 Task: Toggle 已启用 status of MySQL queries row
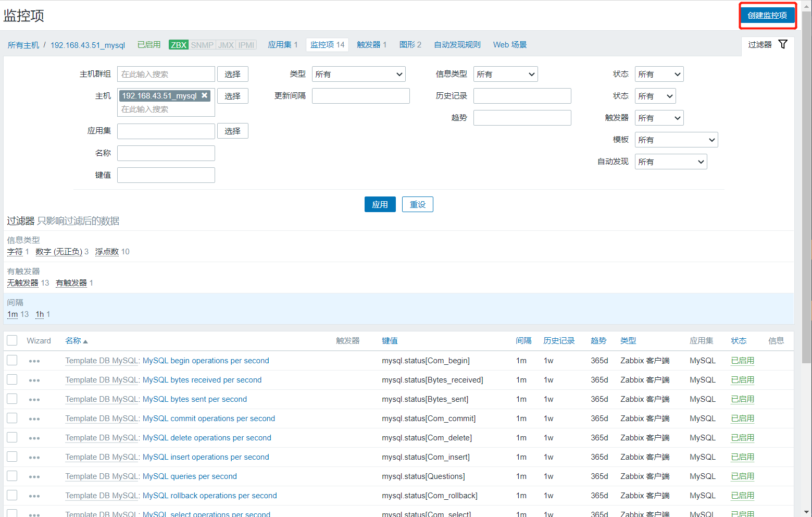pyautogui.click(x=743, y=476)
